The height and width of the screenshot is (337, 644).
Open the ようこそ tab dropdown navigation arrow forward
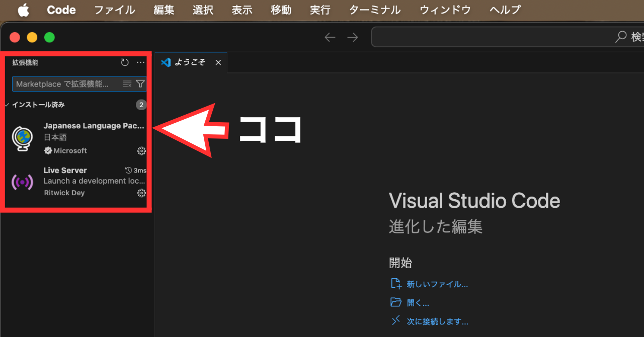[352, 37]
